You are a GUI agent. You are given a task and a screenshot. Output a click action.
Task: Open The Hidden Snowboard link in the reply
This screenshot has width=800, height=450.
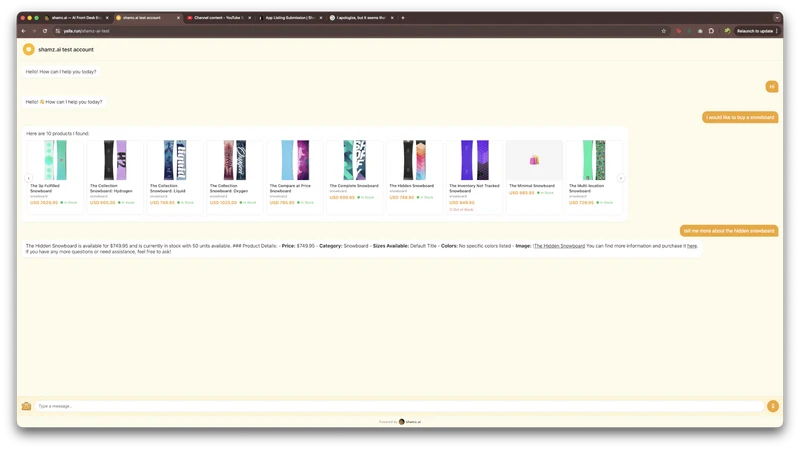(559, 246)
